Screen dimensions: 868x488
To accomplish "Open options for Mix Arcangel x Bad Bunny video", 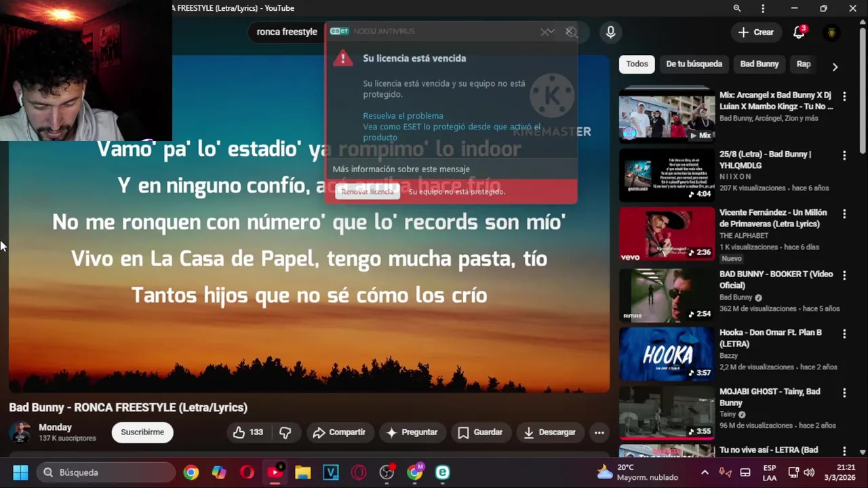I will coord(844,96).
